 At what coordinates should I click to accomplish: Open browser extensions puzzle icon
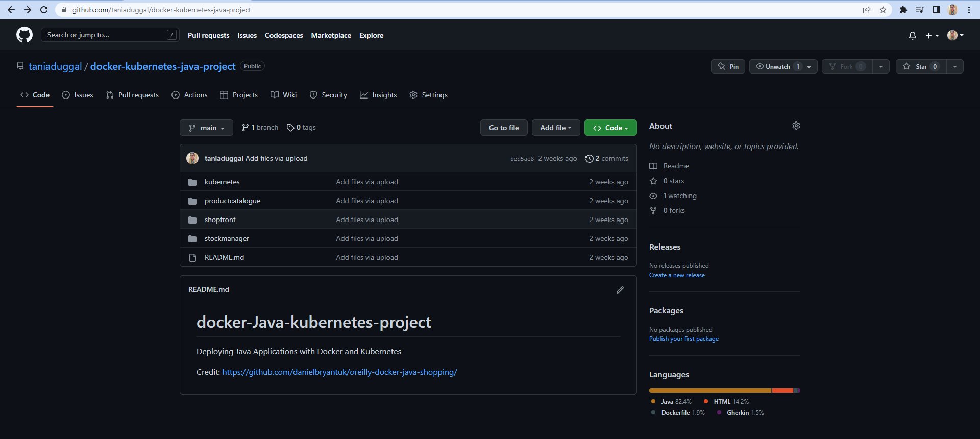coord(903,10)
